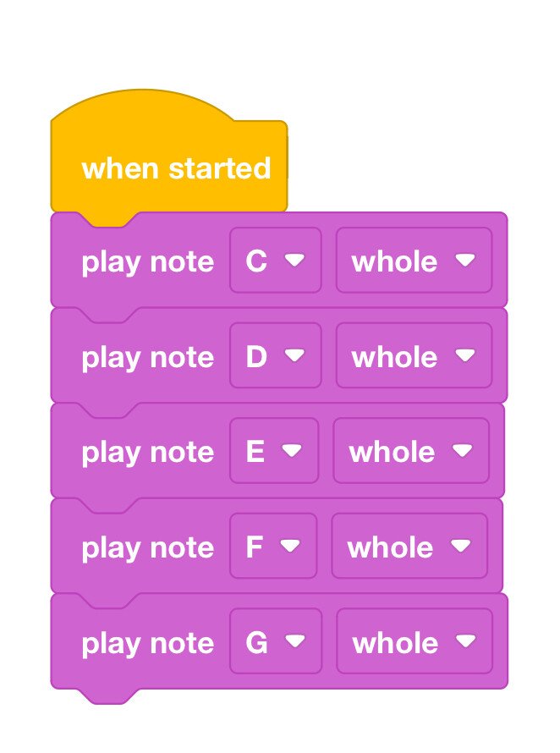The width and height of the screenshot is (560, 753).
Task: Click the arrow icon next to note G
Action: click(295, 640)
